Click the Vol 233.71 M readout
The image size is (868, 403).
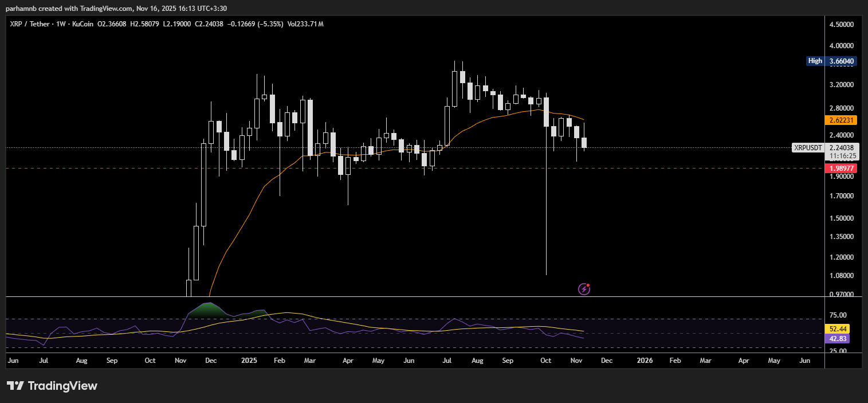coord(305,24)
